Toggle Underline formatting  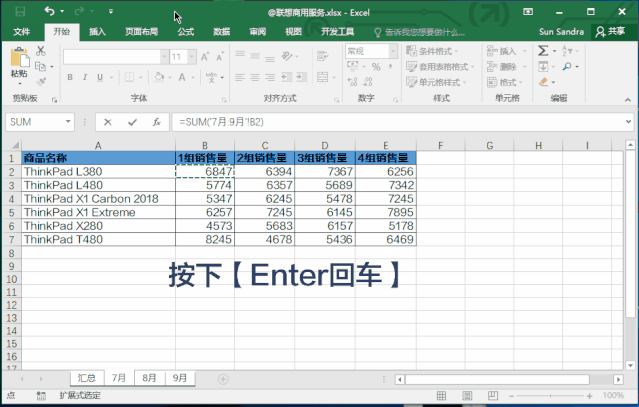click(x=99, y=77)
